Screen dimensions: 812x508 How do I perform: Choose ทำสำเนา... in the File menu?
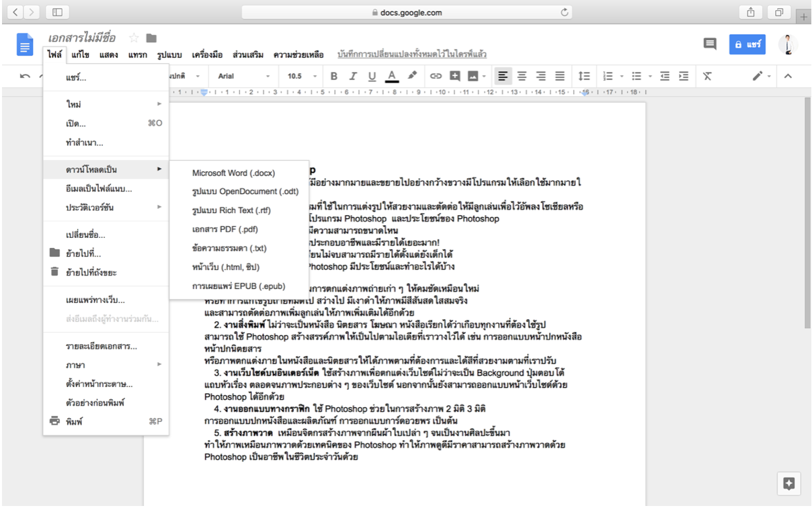106,142
